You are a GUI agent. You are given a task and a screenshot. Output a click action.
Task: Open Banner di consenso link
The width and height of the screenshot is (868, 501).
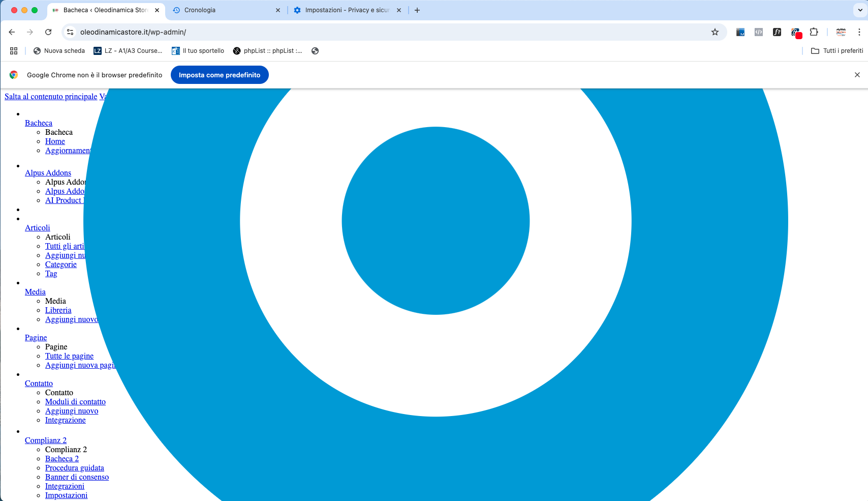77,477
